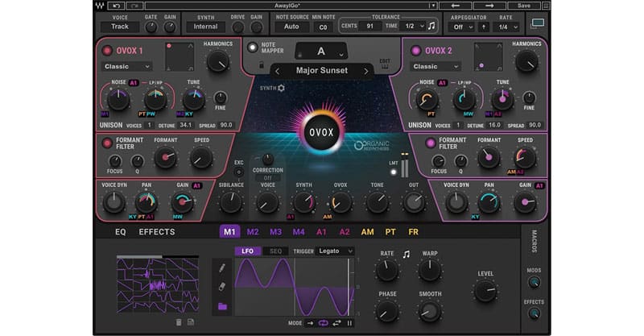Switch to the SEQ tab

[x=275, y=251]
